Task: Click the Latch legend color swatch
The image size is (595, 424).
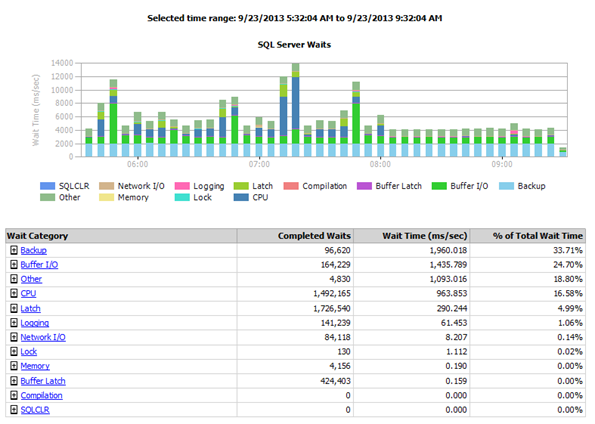Action: [x=241, y=186]
